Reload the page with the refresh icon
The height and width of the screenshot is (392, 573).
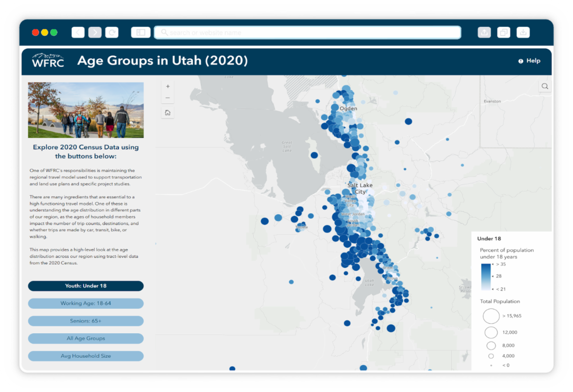click(x=112, y=32)
